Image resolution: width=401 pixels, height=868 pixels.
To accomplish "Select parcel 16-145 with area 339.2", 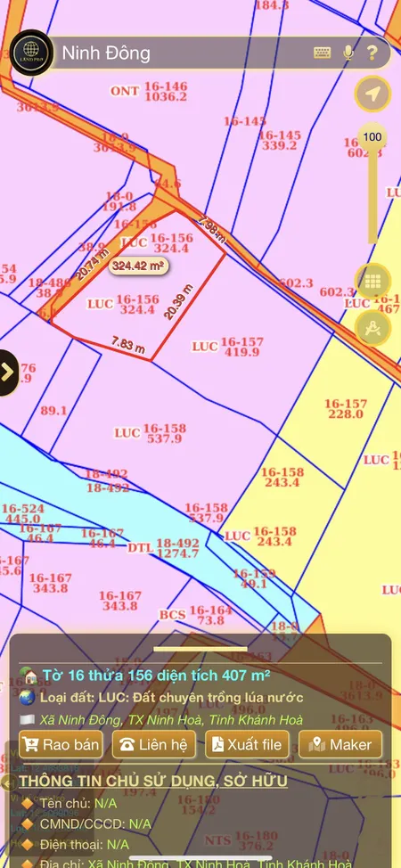I will pyautogui.click(x=280, y=140).
